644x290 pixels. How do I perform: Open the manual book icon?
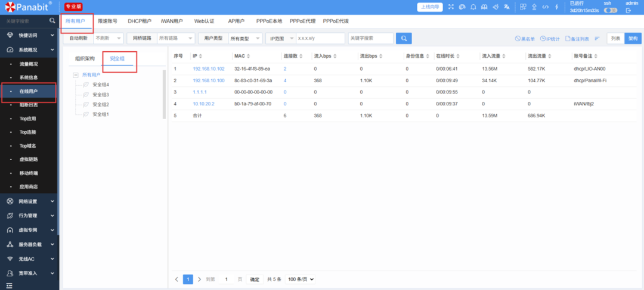[484, 7]
